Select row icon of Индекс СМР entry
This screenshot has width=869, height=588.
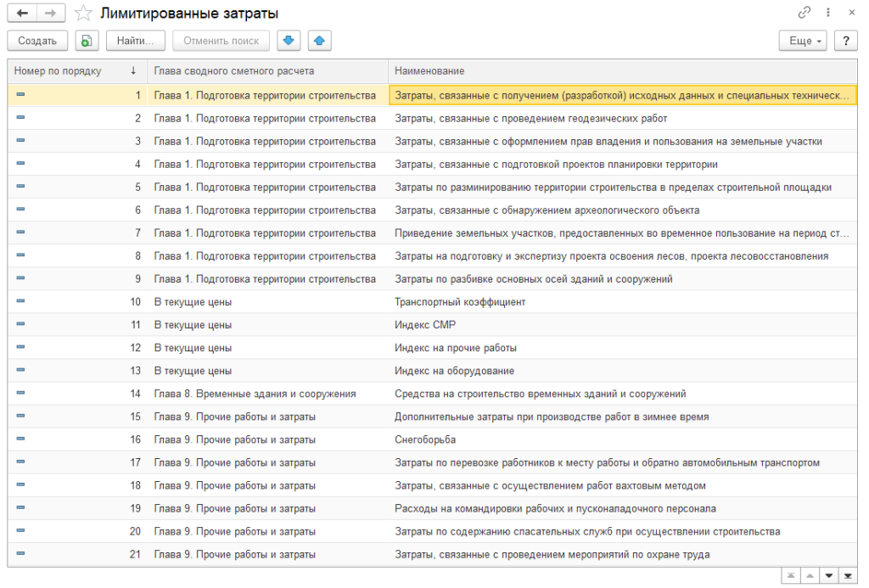coord(20,325)
